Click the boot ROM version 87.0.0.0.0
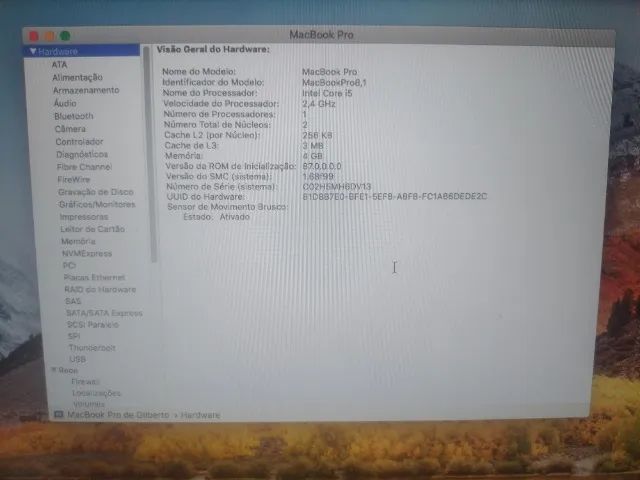The image size is (640, 480). tap(322, 166)
